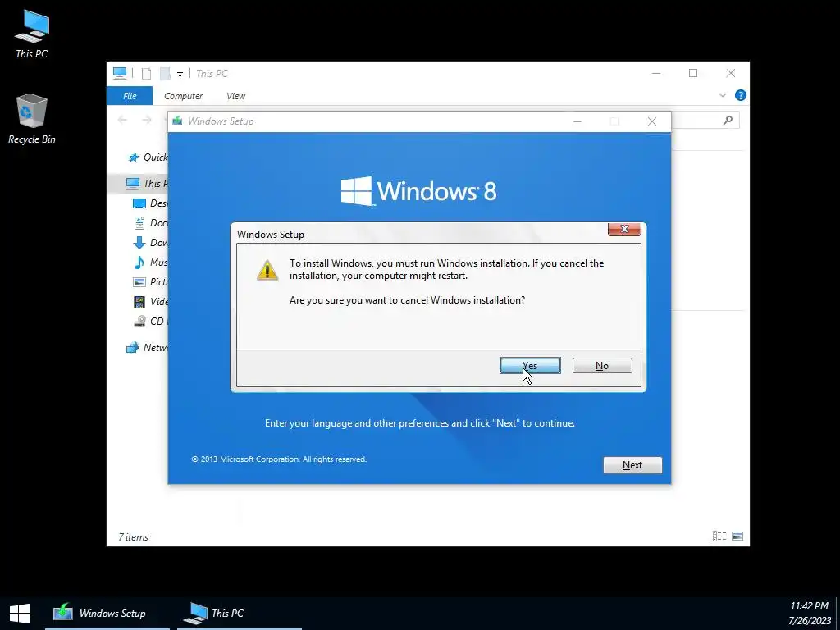
Task: Close the Windows Setup window
Action: coord(652,121)
